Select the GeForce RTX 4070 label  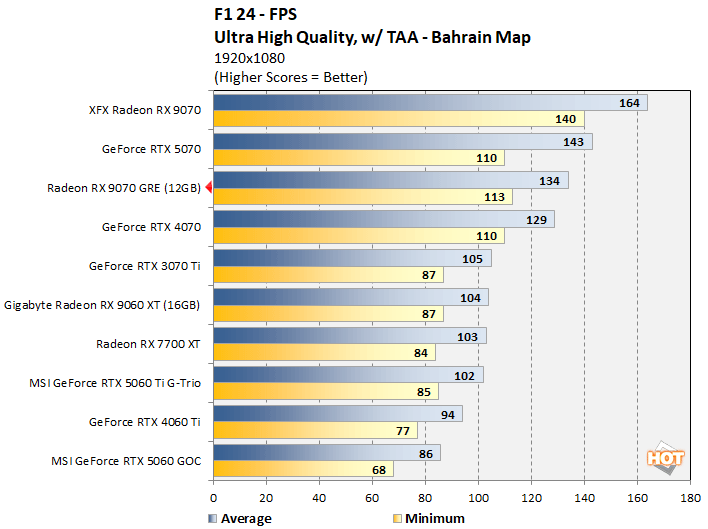coord(151,227)
